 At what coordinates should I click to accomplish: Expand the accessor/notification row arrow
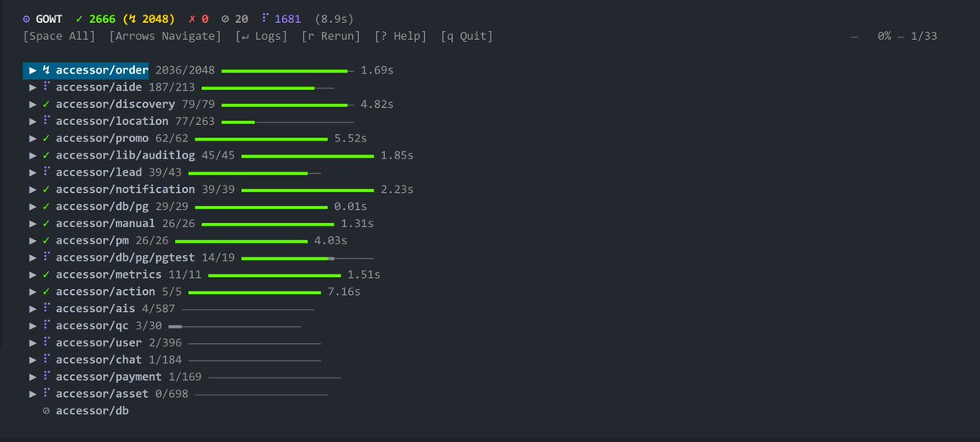[x=34, y=190]
